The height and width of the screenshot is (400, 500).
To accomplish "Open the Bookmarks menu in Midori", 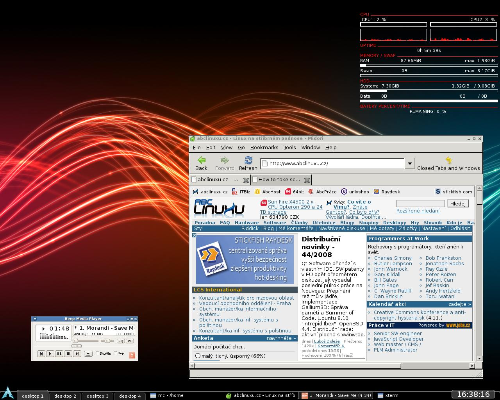I will tap(264, 147).
